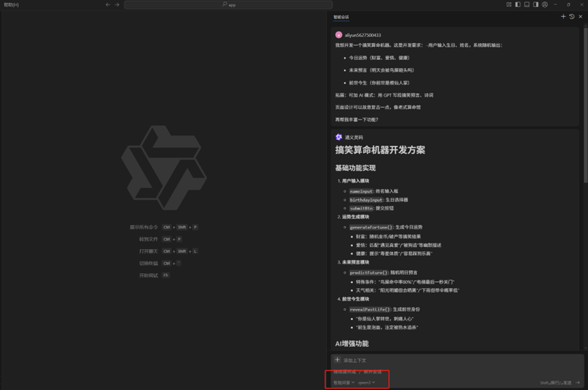The height and width of the screenshot is (390, 588).
Task: Toggle the bottom panel
Action: point(527,5)
